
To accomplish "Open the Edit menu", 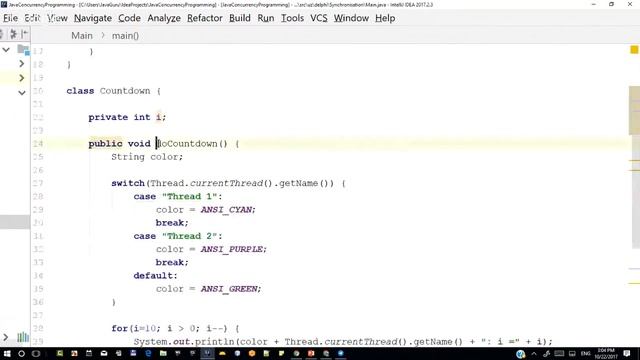I will click(32, 18).
